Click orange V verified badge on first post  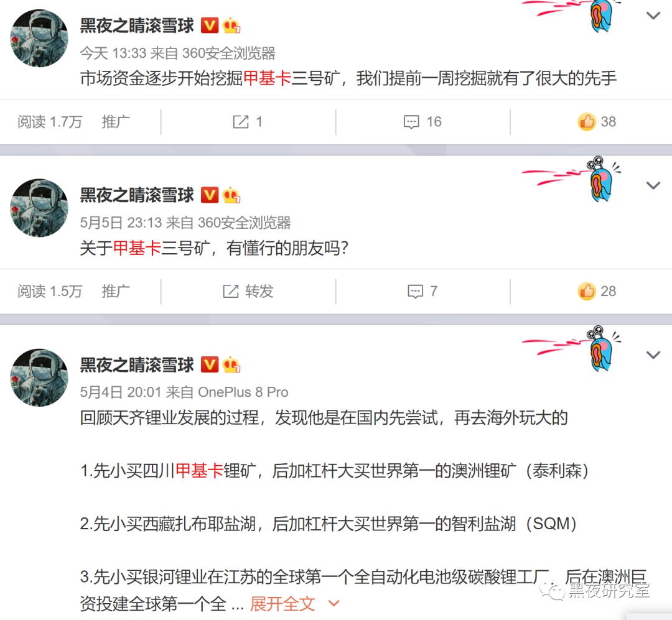tap(210, 25)
